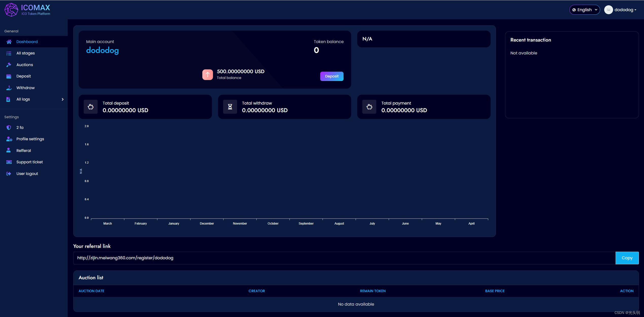Viewport: 644px width, 317px height.
Task: Click the referral link input field
Action: (344, 258)
